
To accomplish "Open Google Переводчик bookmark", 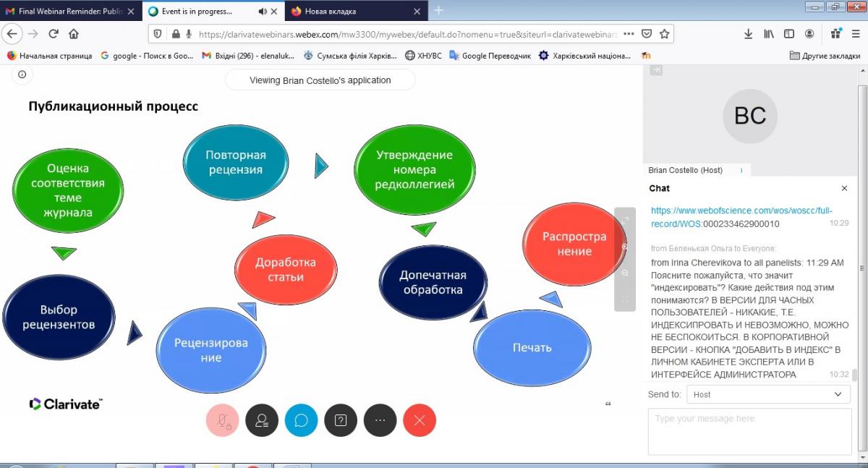I will point(490,56).
